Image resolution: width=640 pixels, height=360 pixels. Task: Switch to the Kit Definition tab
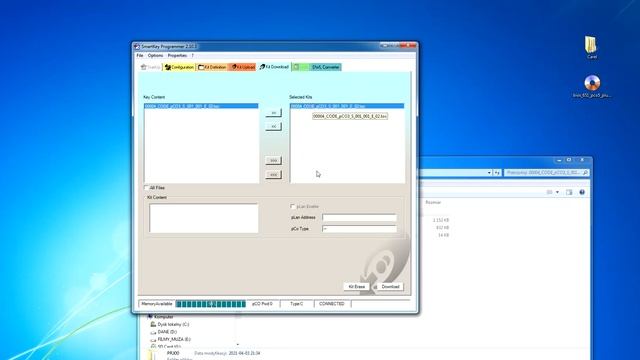point(212,67)
